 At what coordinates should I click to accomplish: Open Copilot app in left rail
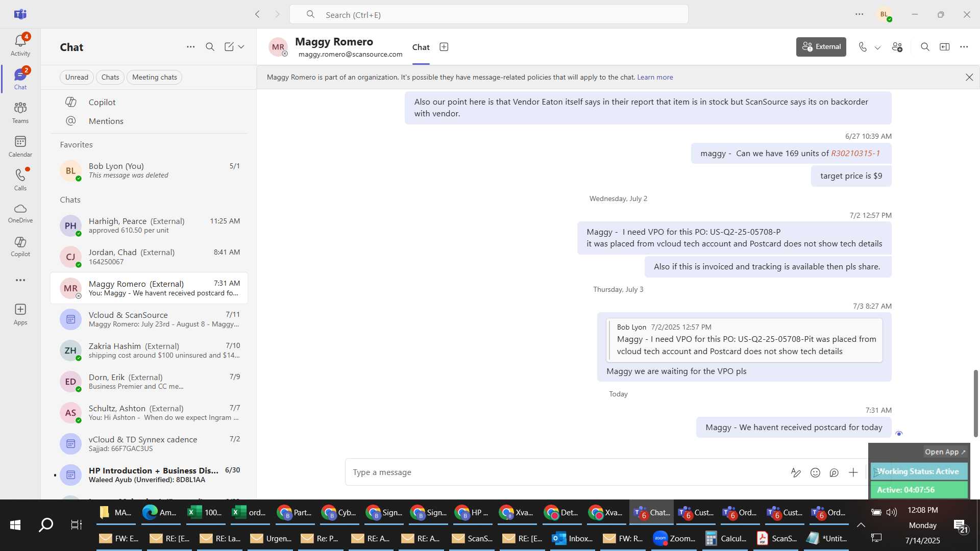(x=20, y=246)
